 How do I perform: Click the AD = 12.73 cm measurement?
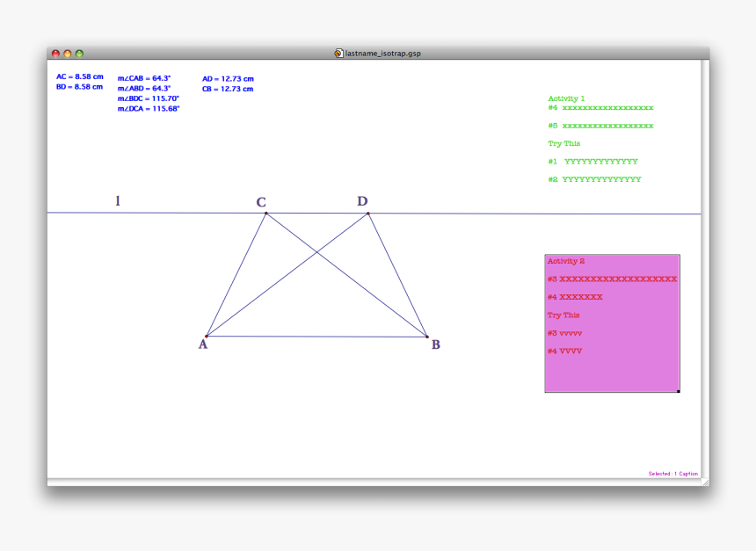(227, 78)
